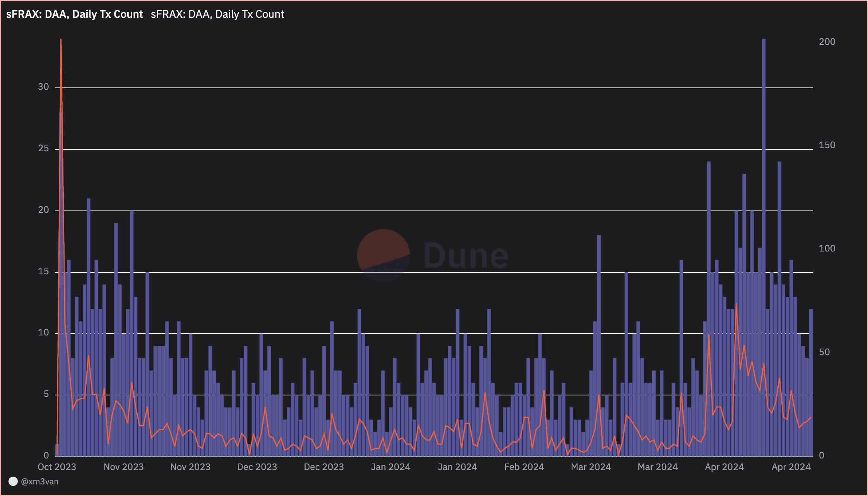Click the last Apr 2024 x-axis label
This screenshot has height=496, width=868.
[x=791, y=467]
